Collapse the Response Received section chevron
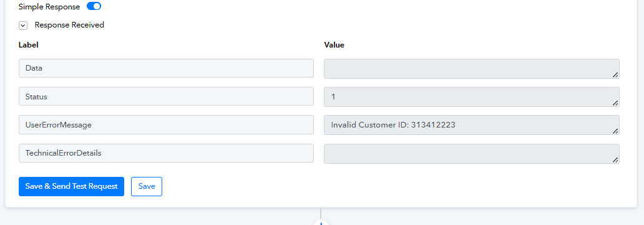The width and height of the screenshot is (644, 225). point(23,26)
